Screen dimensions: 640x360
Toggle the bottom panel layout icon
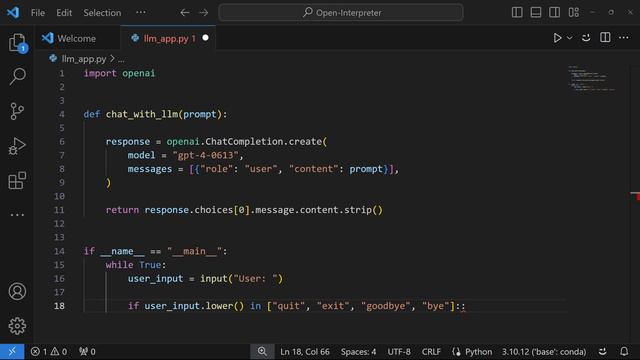[536, 12]
